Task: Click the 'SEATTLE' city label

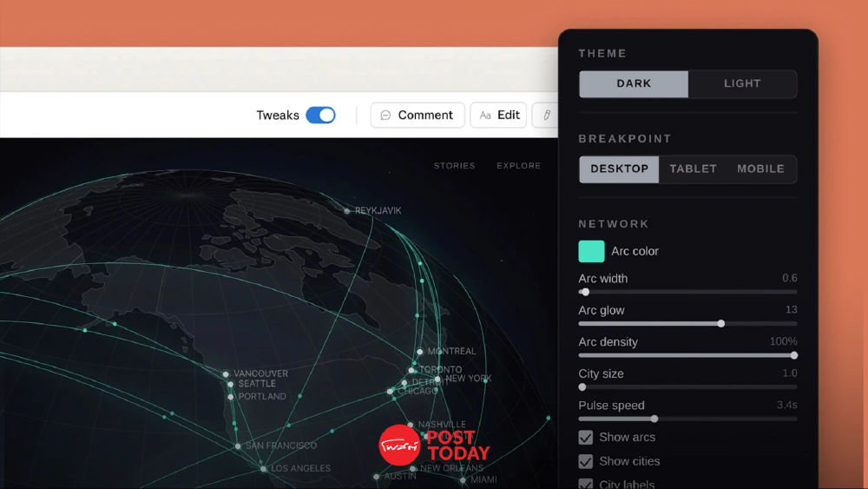Action: click(x=257, y=384)
